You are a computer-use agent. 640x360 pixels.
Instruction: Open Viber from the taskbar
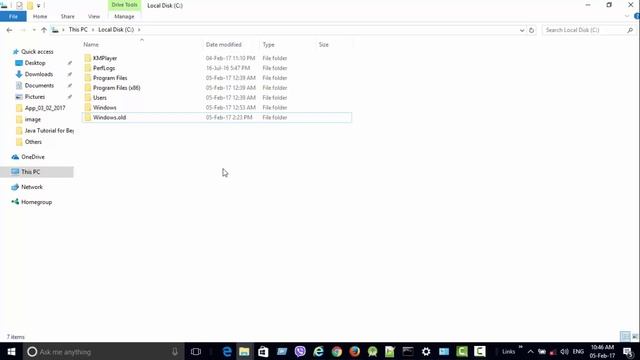point(300,351)
